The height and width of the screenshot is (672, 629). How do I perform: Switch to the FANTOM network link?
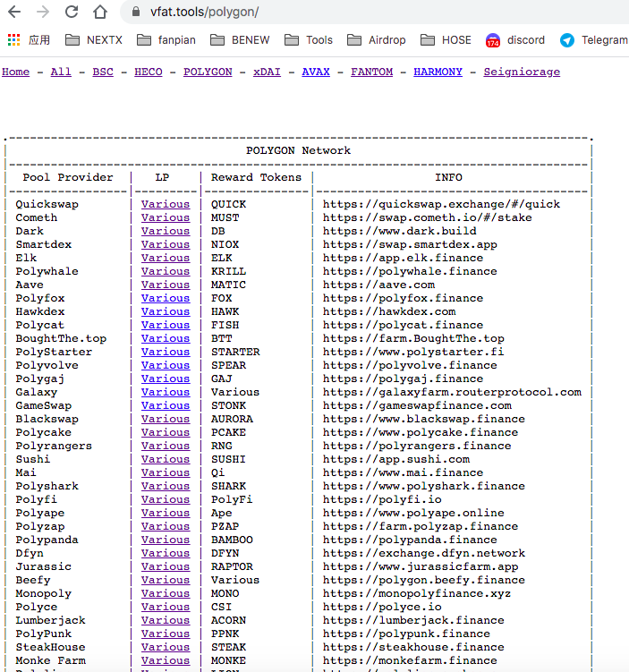coord(372,72)
